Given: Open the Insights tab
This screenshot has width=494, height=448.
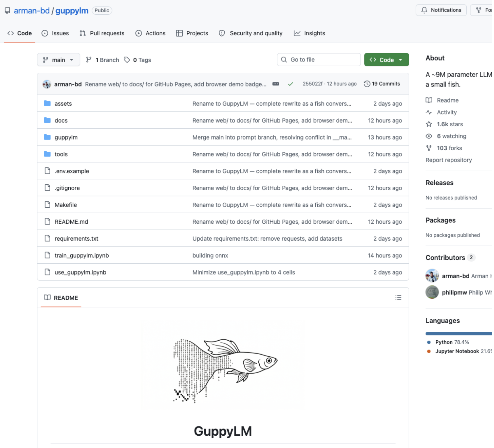Looking at the screenshot, I should [x=309, y=33].
